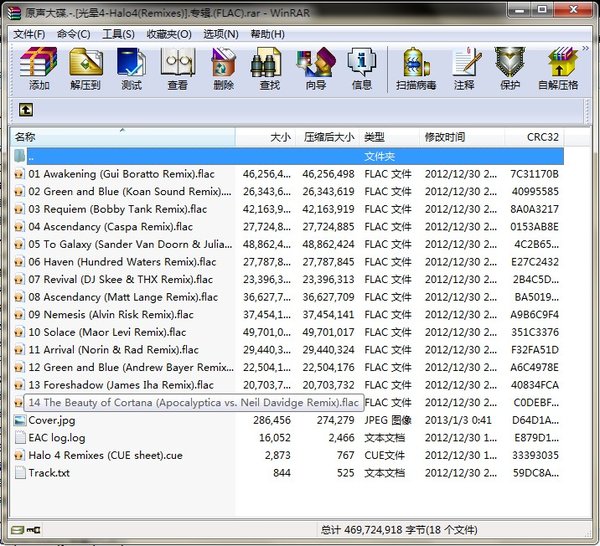Screen dimensions: 600x546
Task: Click the Cover.jpg image file icon
Action: click(20, 421)
